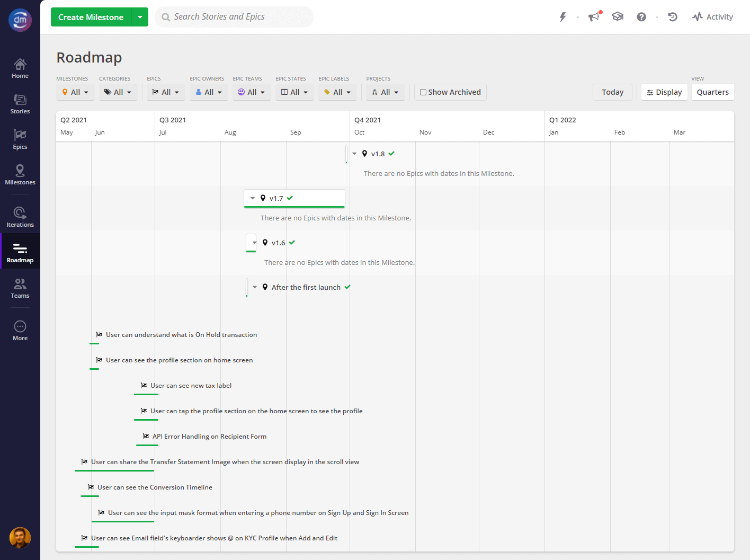Open the megaphone announcements icon

(x=594, y=17)
